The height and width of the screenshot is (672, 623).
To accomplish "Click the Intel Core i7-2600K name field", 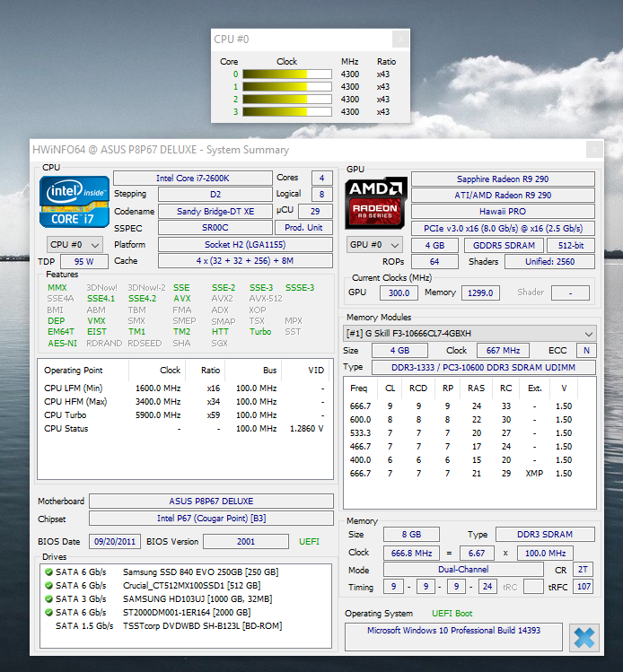I will [192, 179].
